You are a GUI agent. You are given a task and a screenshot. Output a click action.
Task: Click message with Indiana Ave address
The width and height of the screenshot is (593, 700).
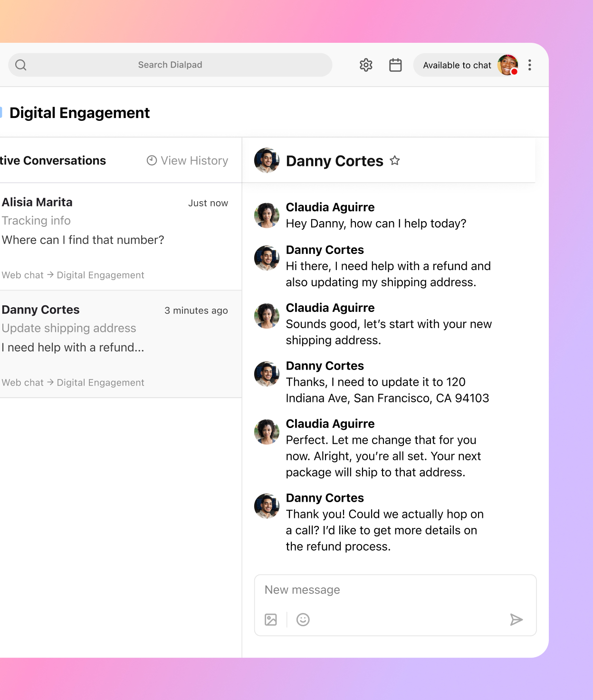[387, 390]
